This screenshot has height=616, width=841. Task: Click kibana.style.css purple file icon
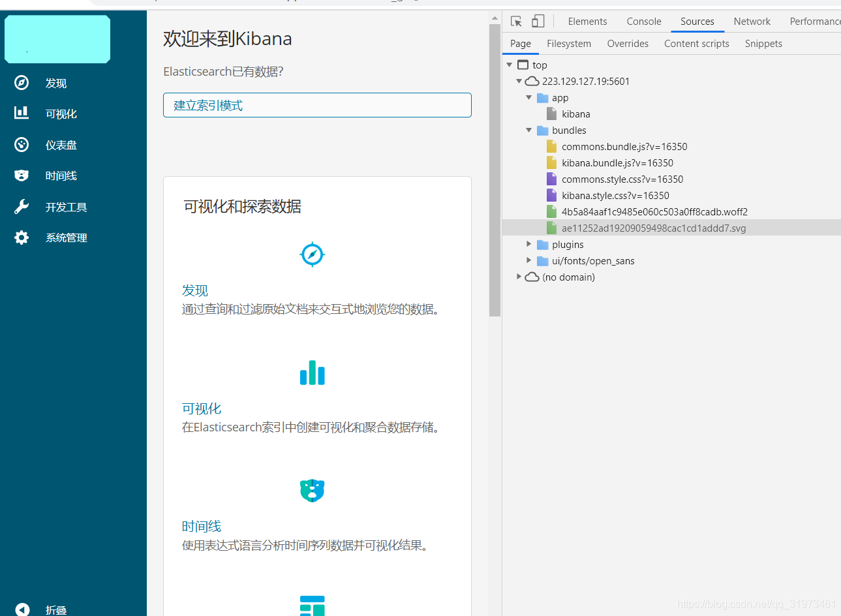click(551, 195)
